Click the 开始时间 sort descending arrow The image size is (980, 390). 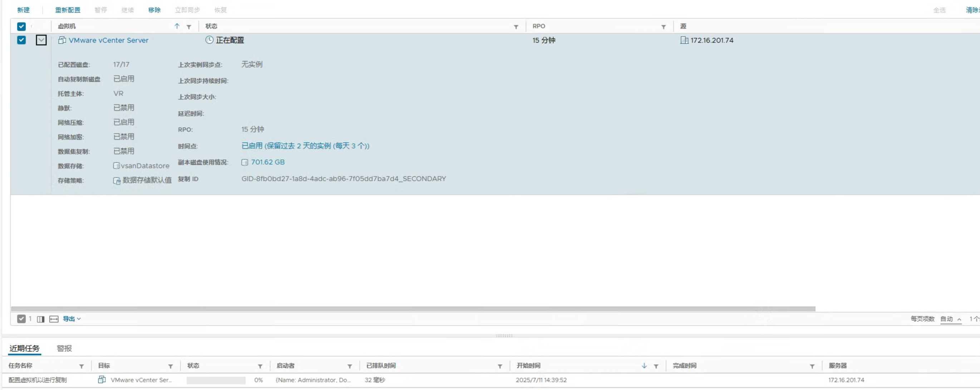[644, 366]
